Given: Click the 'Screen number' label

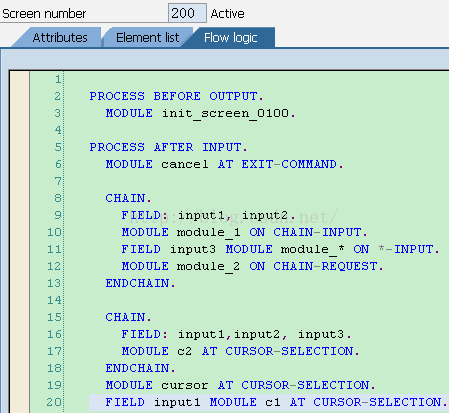Looking at the screenshot, I should (x=44, y=14).
